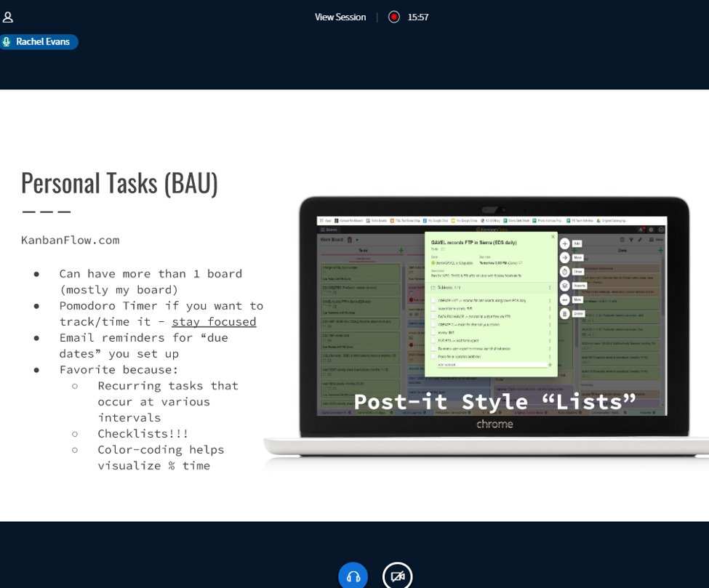Click the Timer stopwatch icon beside the card
Viewport: 709px width, 588px height.
pyautogui.click(x=565, y=272)
